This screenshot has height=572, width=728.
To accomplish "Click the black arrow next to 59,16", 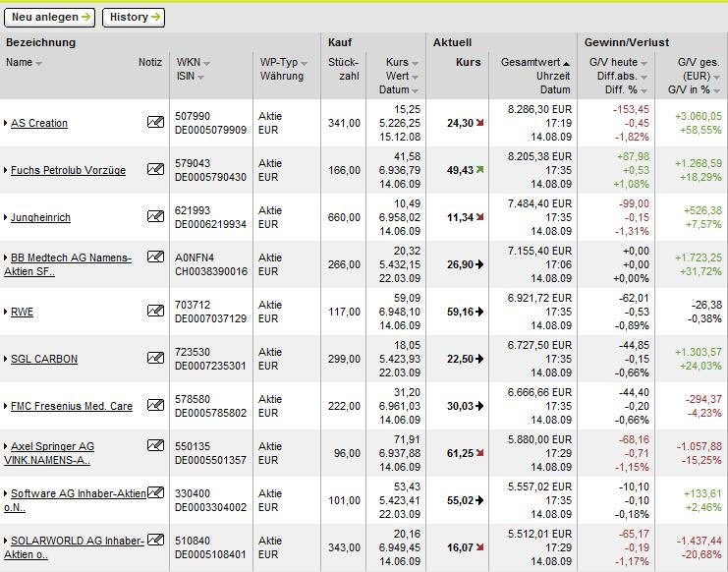I will click(x=479, y=312).
